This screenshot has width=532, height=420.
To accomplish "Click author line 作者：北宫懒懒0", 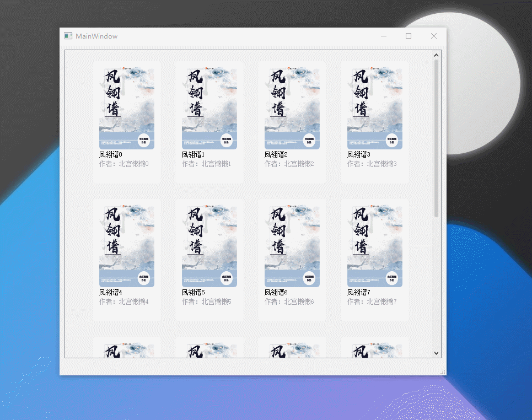I will (124, 164).
